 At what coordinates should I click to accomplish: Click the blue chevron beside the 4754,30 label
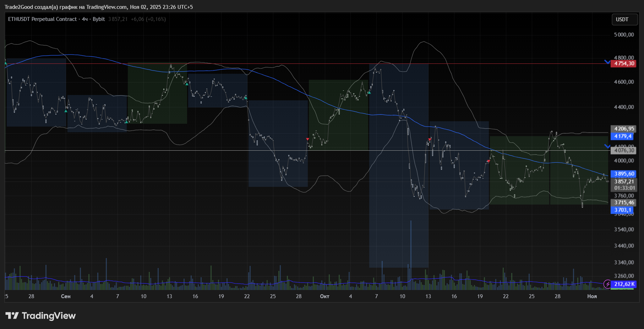tap(607, 62)
